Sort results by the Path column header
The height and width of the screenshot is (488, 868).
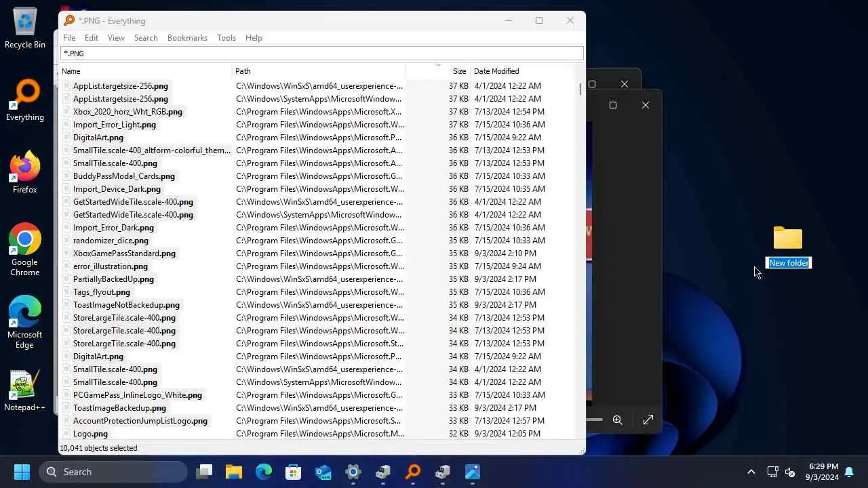click(x=319, y=71)
